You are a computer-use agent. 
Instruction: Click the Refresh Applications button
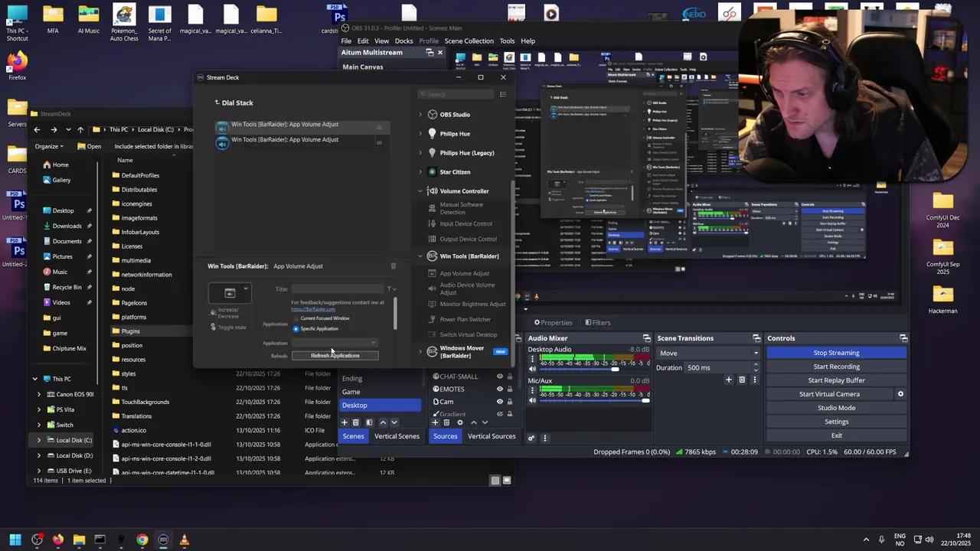pyautogui.click(x=335, y=356)
